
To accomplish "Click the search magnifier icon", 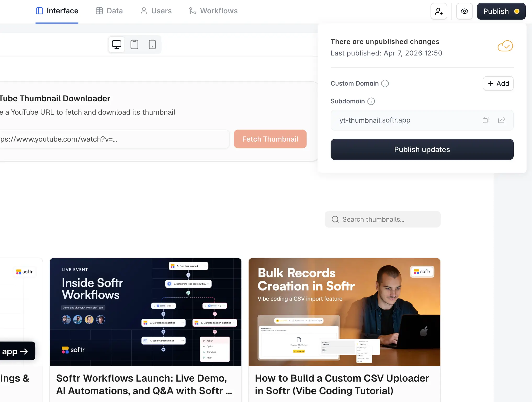I will pos(335,219).
